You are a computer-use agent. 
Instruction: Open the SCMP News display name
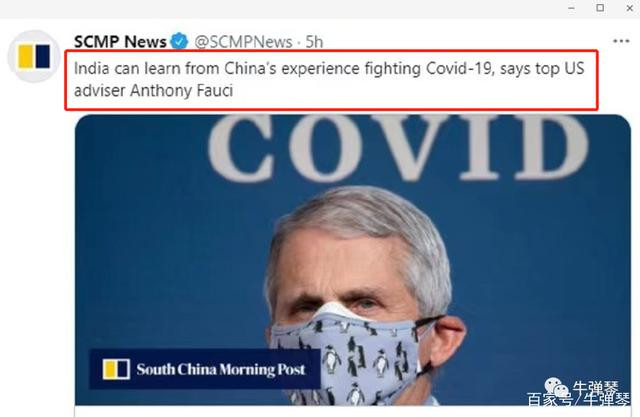120,42
